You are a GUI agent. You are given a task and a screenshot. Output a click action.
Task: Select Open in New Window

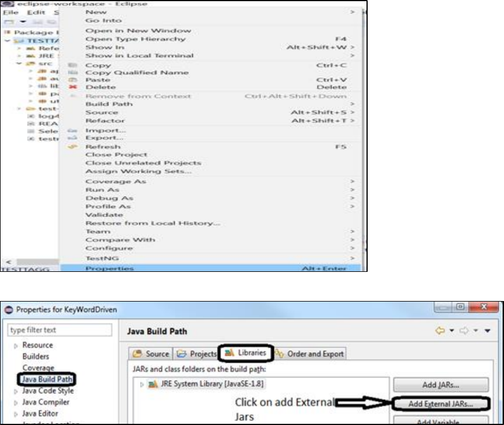[x=211, y=30]
